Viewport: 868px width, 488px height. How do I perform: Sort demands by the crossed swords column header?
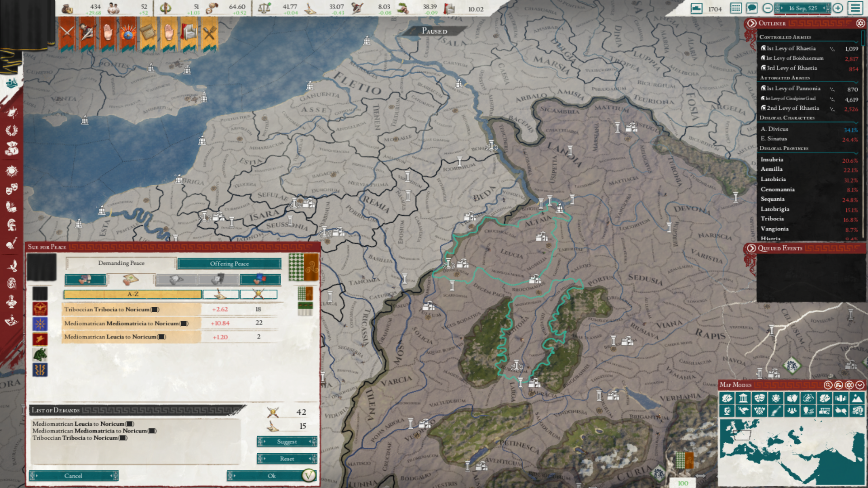258,294
